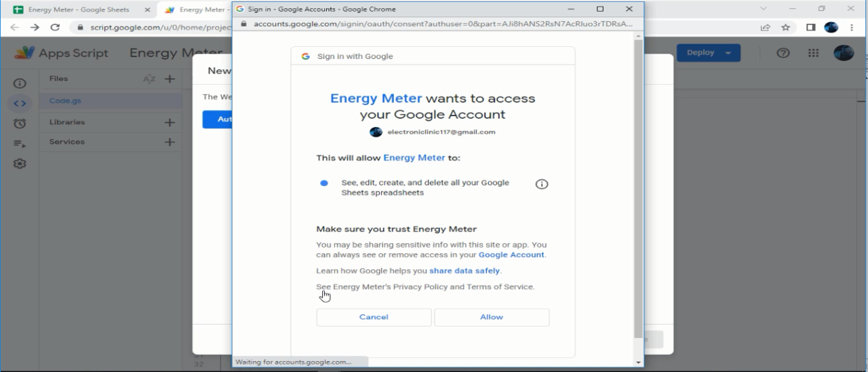868x372 pixels.
Task: Go back in main Chrome window
Action: (14, 28)
